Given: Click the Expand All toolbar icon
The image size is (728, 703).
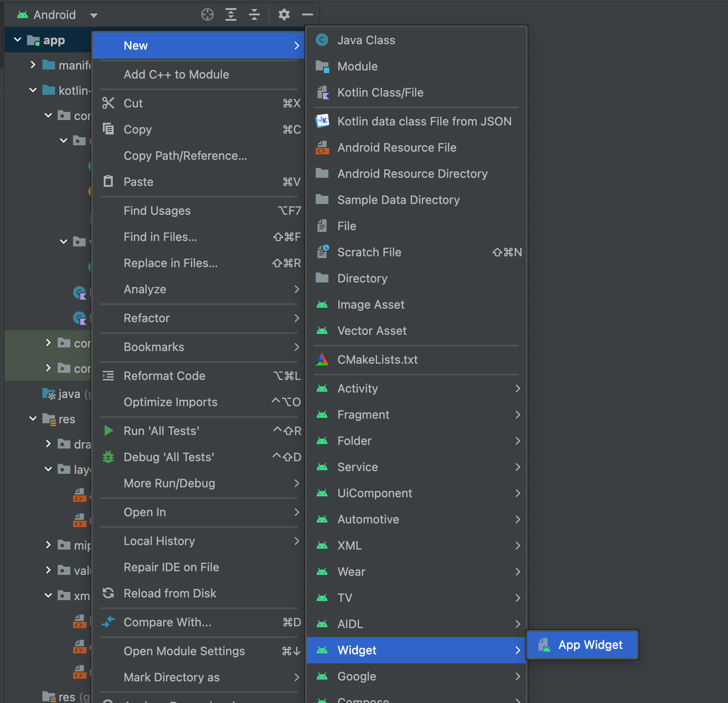Looking at the screenshot, I should (x=231, y=14).
